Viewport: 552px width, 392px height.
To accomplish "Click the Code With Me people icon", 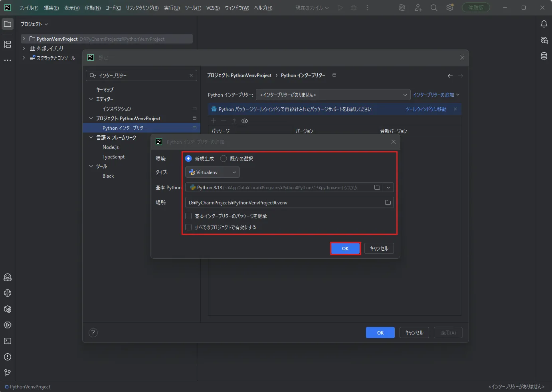I will pyautogui.click(x=418, y=8).
